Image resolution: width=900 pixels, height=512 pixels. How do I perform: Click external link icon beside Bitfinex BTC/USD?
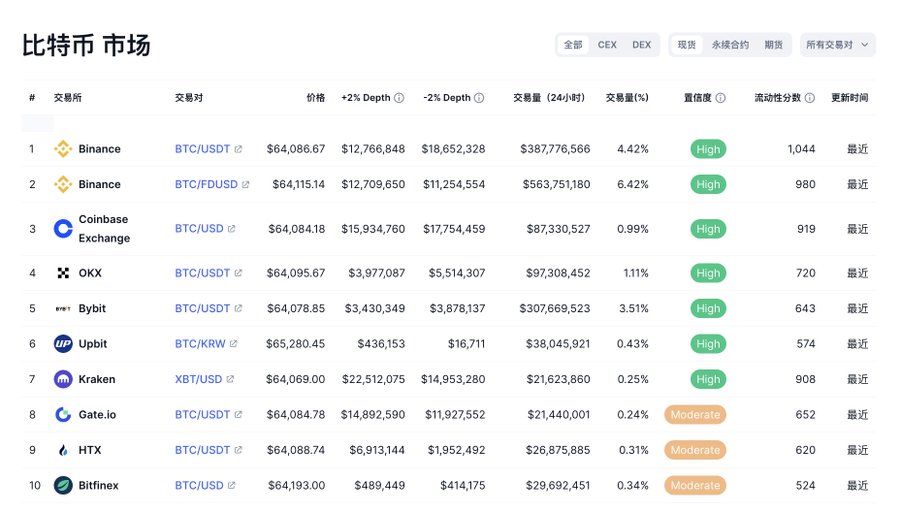point(231,486)
